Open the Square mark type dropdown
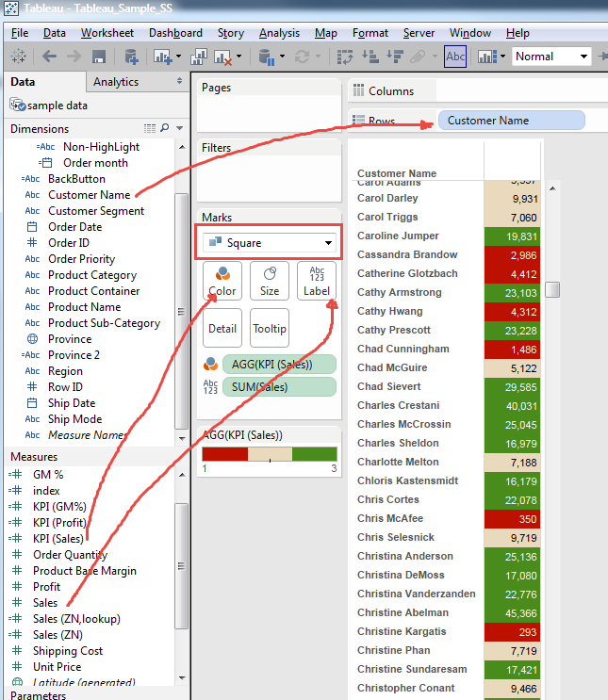 [x=269, y=243]
